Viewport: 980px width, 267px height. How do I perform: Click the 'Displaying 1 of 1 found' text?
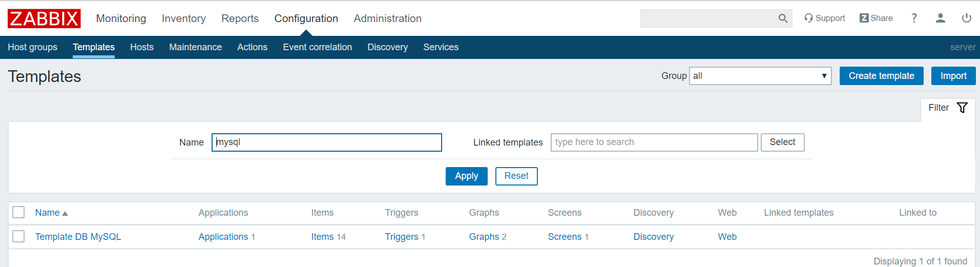(x=920, y=261)
